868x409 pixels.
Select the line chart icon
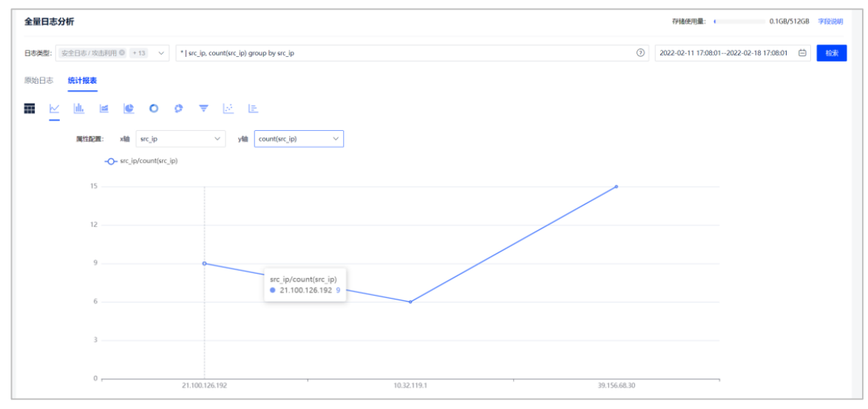[x=54, y=109]
